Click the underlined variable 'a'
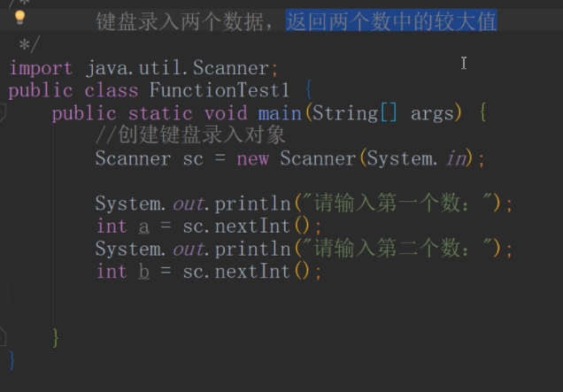563x392 pixels. pyautogui.click(x=144, y=227)
